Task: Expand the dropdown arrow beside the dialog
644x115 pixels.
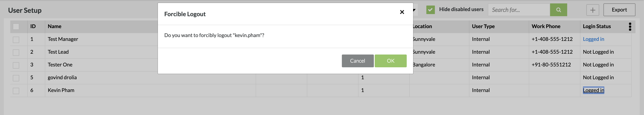Action: [414, 10]
